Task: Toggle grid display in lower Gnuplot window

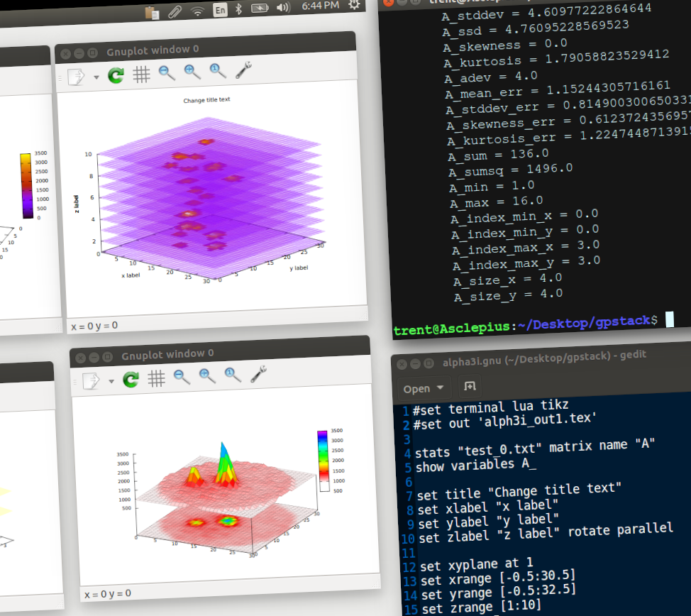Action: 155,379
